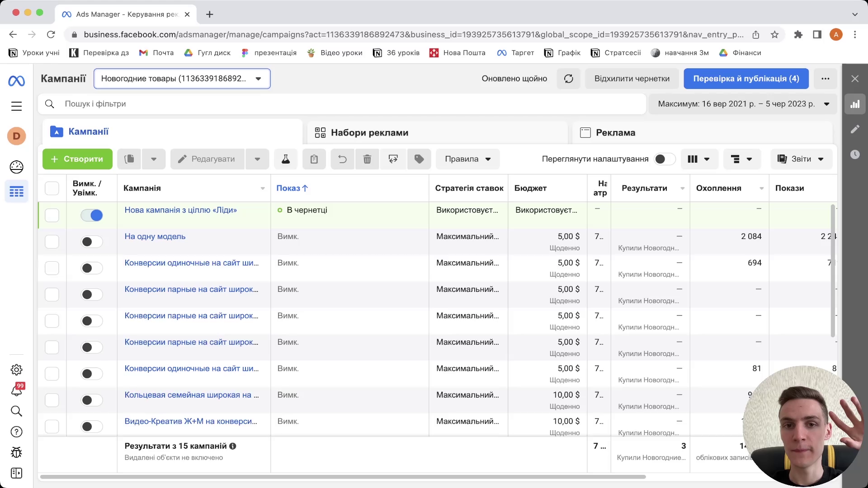Open the Новогодние товары account dropdown
The height and width of the screenshot is (488, 868).
pos(182,79)
